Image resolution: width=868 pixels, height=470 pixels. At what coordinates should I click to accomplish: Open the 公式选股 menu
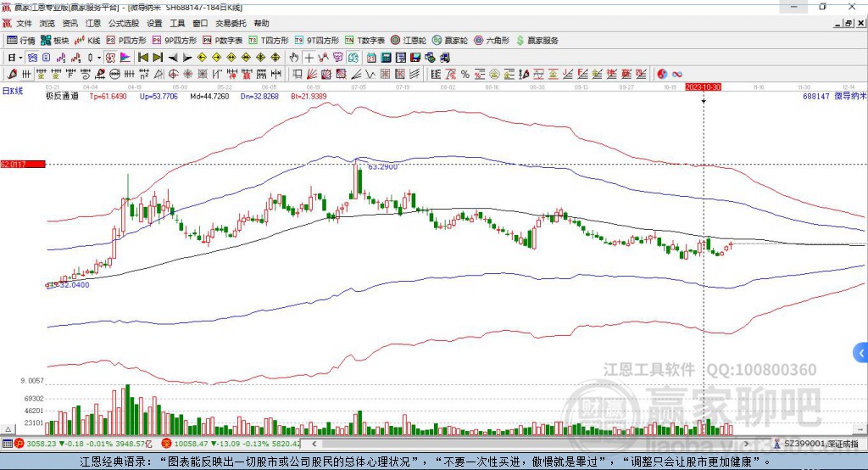pos(124,23)
